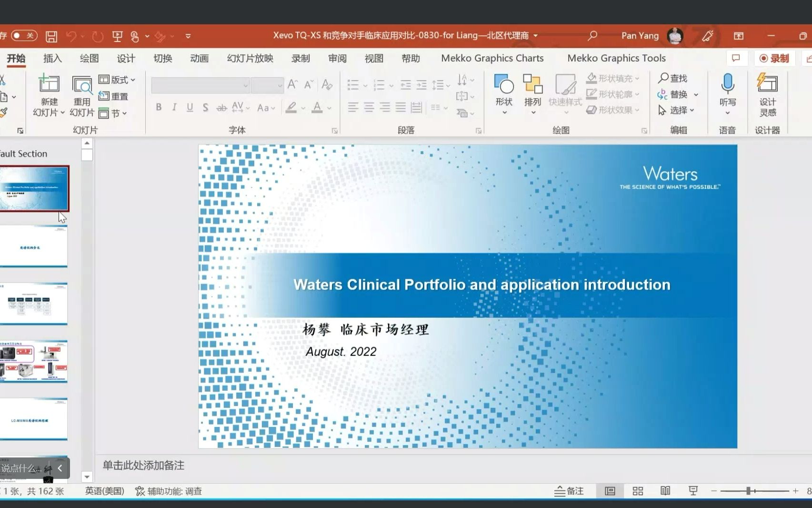
Task: Center align text
Action: [x=369, y=108]
